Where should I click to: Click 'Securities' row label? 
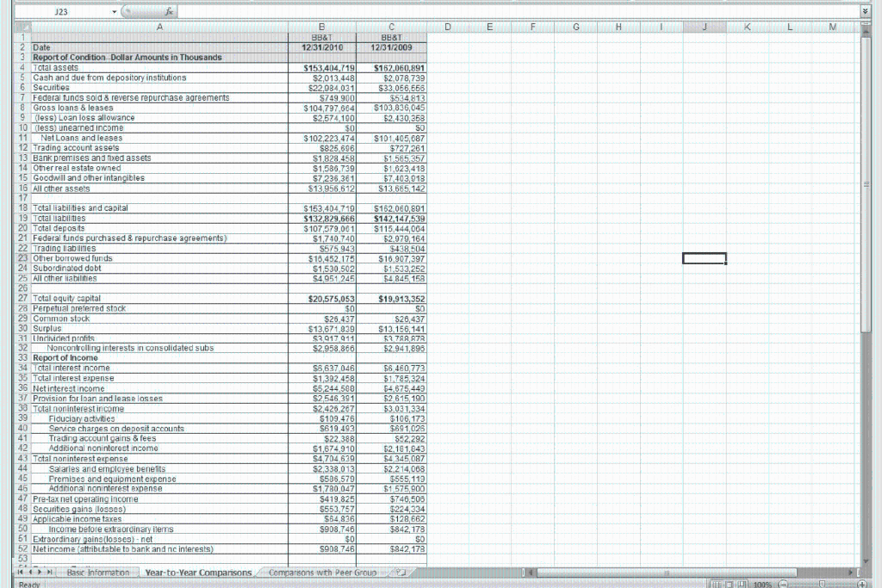pos(51,88)
